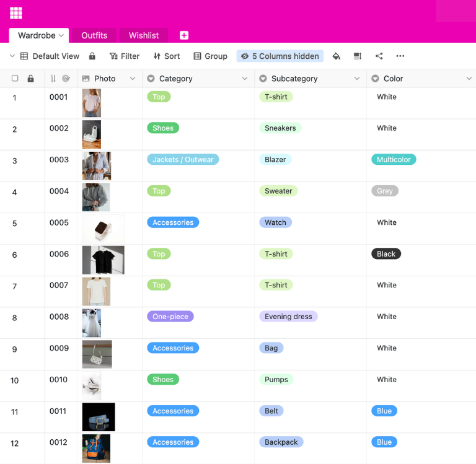Select the Grey color tag in row 4
The image size is (476, 464).
(385, 191)
